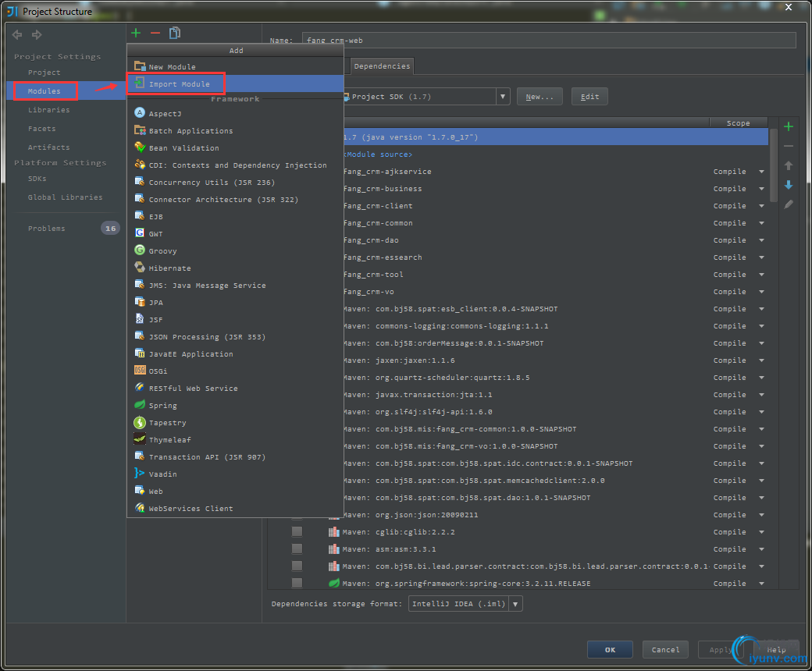Image resolution: width=812 pixels, height=671 pixels.
Task: Select the Module source row
Action: click(x=556, y=154)
